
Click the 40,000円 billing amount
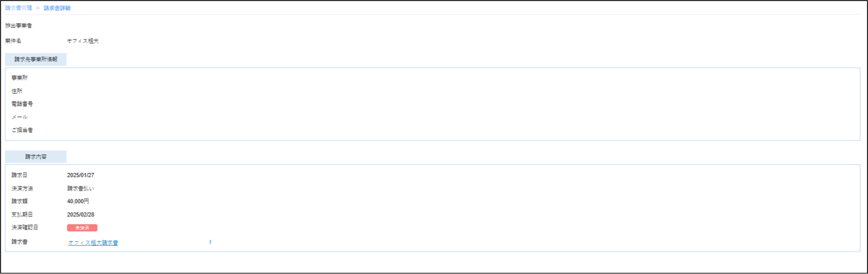coord(78,201)
